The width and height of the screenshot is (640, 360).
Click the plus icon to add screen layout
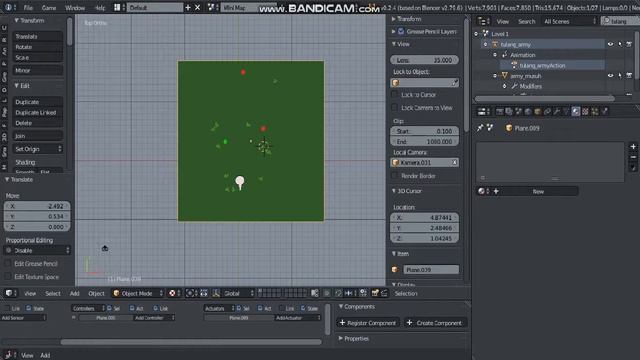coord(188,7)
